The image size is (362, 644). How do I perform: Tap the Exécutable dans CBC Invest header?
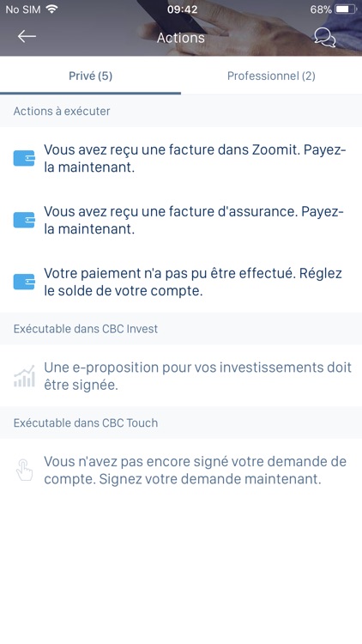pyautogui.click(x=86, y=329)
